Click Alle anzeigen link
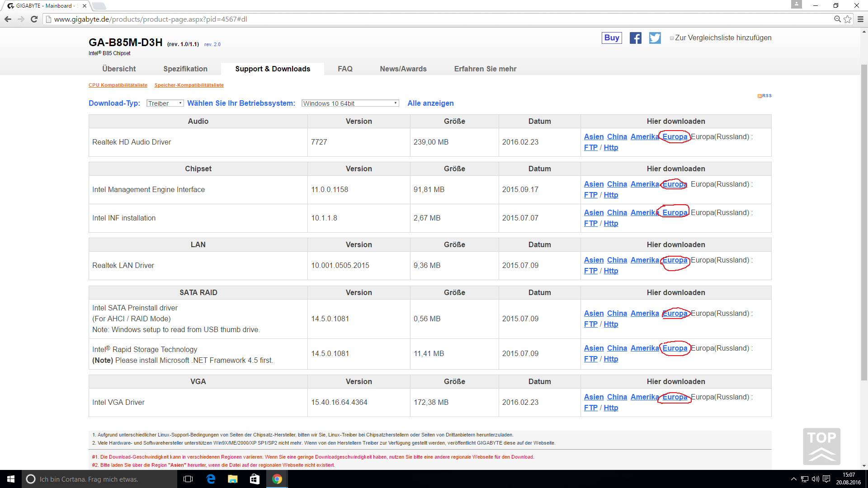The image size is (868, 488). (x=430, y=103)
